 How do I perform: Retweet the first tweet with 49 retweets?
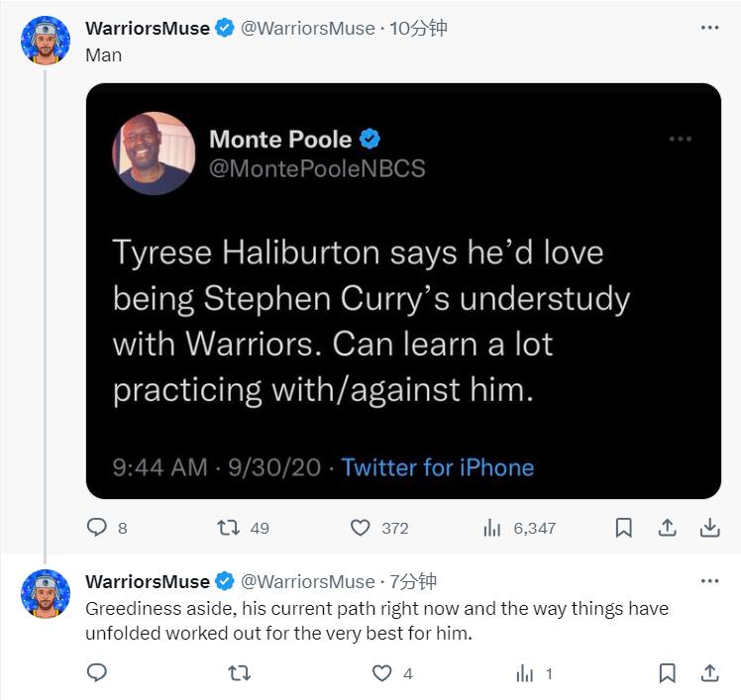point(229,528)
